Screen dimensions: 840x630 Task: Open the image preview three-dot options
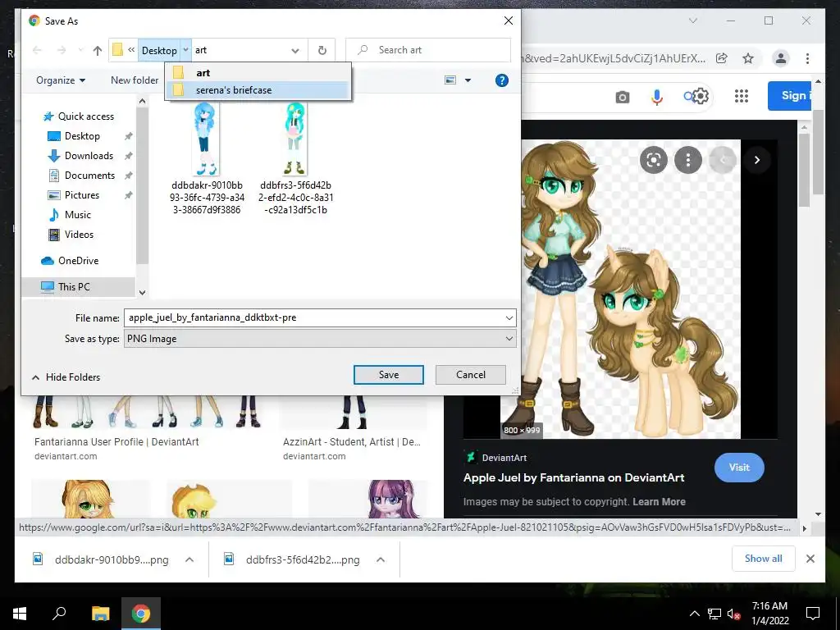pos(688,160)
